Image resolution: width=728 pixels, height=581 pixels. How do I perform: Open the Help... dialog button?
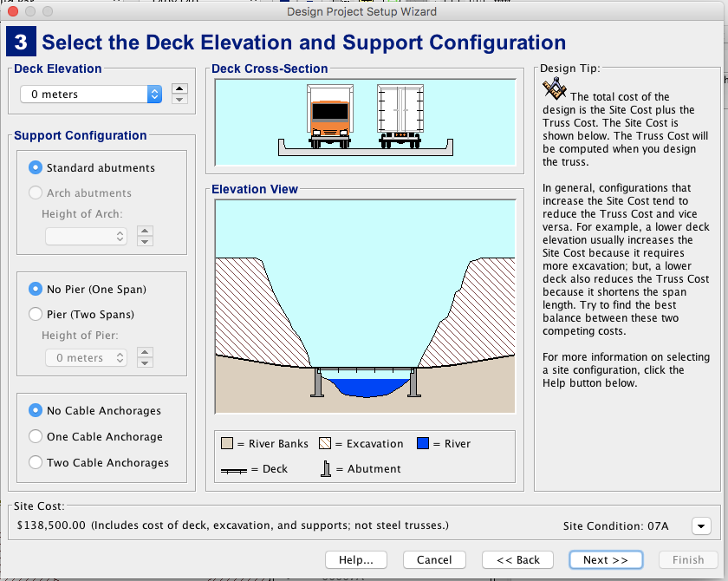[356, 559]
